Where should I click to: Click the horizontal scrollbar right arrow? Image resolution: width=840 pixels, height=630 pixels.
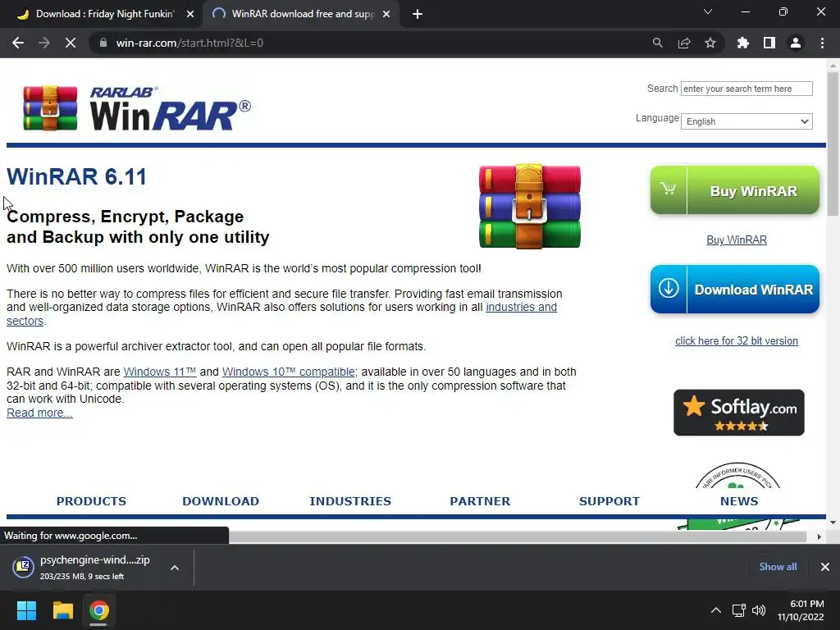click(x=819, y=536)
